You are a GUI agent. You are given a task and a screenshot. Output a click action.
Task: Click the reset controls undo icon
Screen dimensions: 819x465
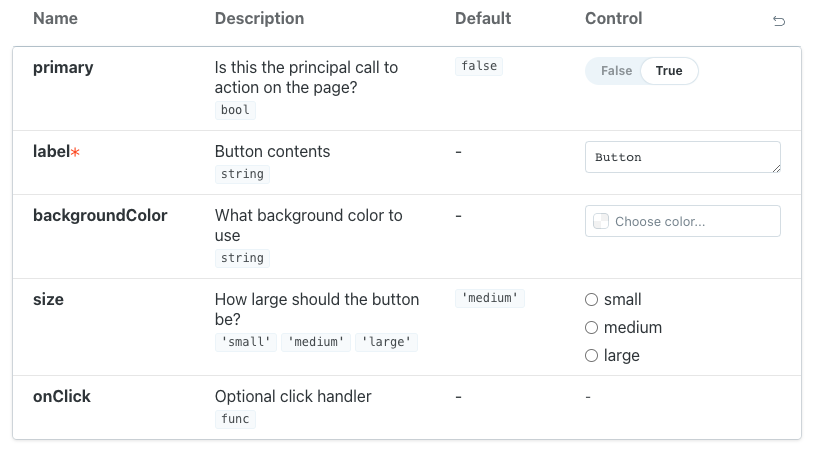click(x=779, y=21)
